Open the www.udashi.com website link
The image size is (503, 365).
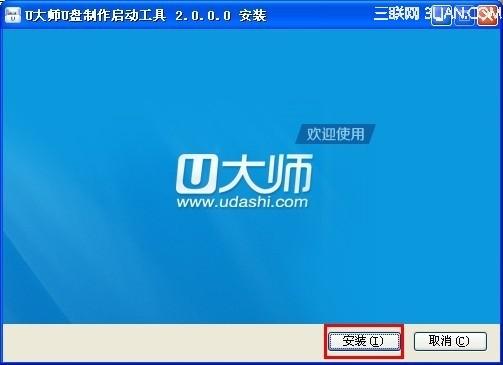pos(242,202)
